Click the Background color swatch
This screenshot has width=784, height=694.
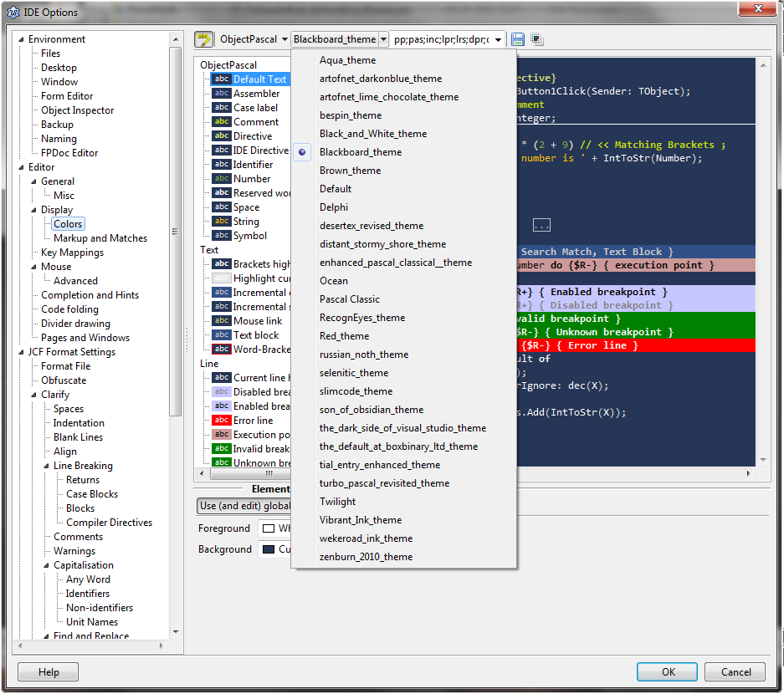click(269, 549)
